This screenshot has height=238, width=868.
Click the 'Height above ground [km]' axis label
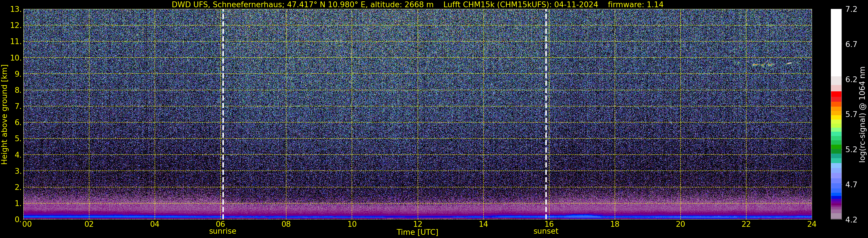click(x=4, y=114)
